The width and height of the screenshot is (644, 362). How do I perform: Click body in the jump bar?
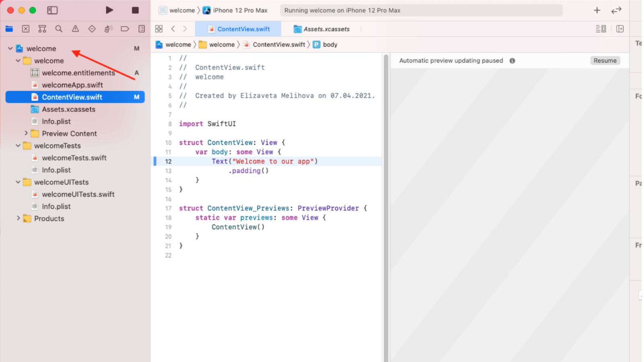pyautogui.click(x=325, y=45)
